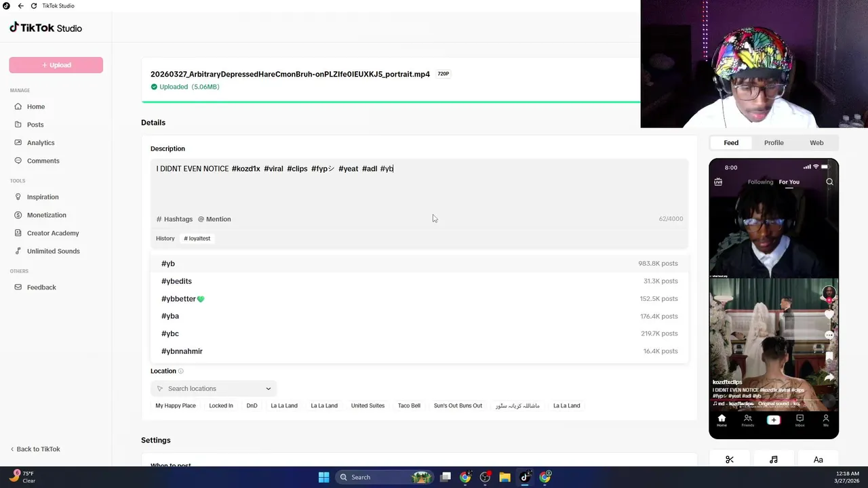Select the loyaltest history hashtag

pos(197,239)
